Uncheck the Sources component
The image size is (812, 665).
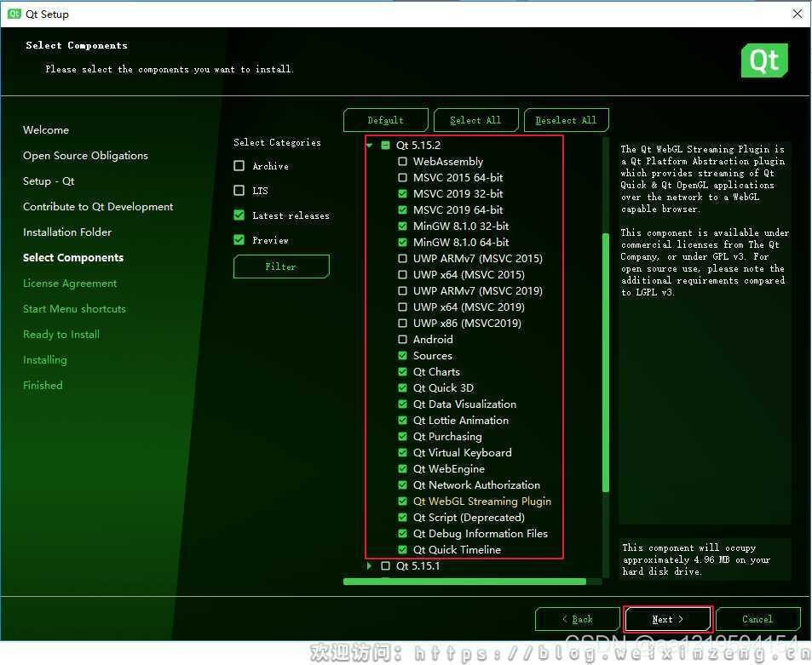[402, 356]
